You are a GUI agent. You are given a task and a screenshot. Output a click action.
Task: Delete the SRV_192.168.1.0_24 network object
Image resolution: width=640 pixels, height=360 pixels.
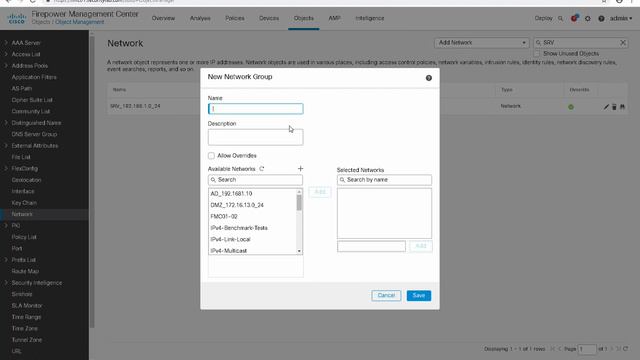(x=614, y=107)
